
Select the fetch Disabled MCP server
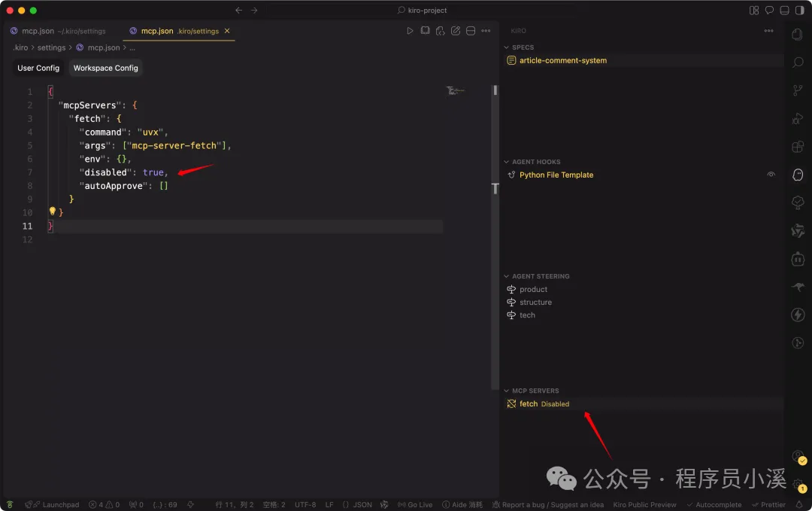(643, 403)
